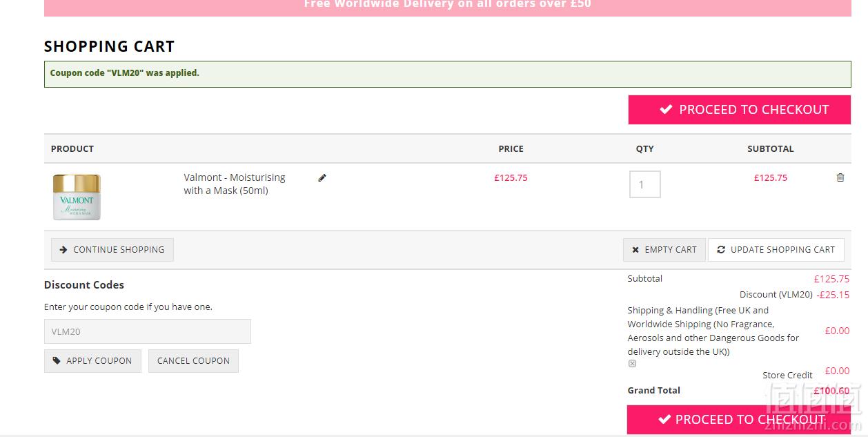Click the Shopping Cart heading
The height and width of the screenshot is (437, 868).
click(x=109, y=46)
